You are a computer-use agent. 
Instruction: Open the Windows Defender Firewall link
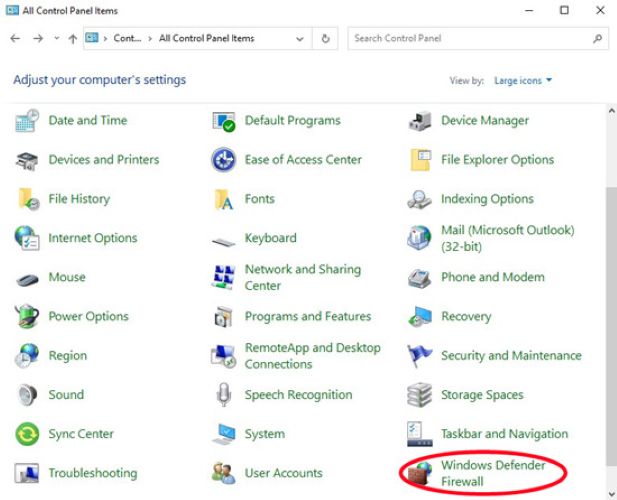(x=493, y=473)
